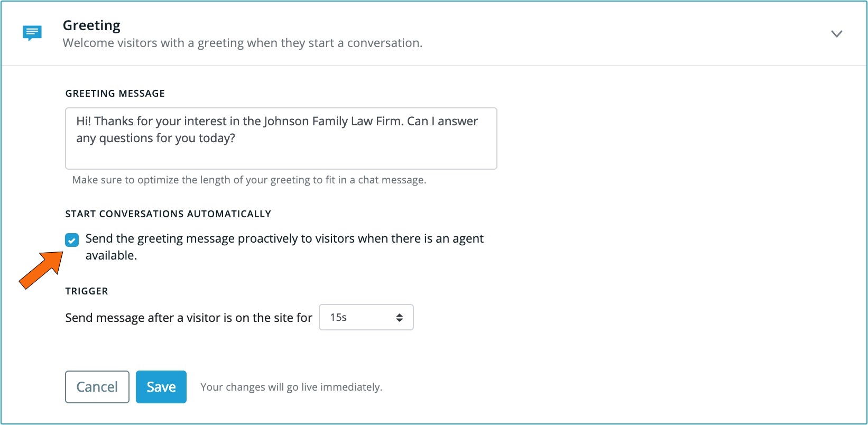Viewport: 868px width, 425px height.
Task: Uncheck the proactive greeting message checkbox
Action: tap(72, 241)
